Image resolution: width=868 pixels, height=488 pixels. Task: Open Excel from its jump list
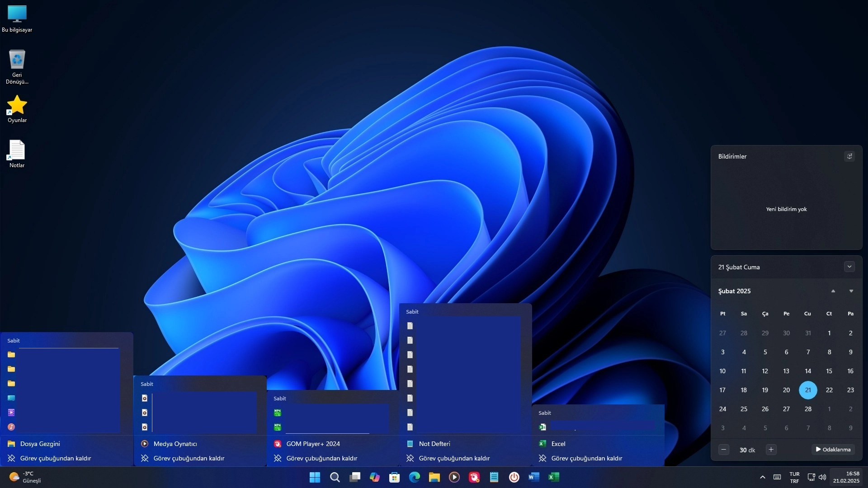coord(598,444)
